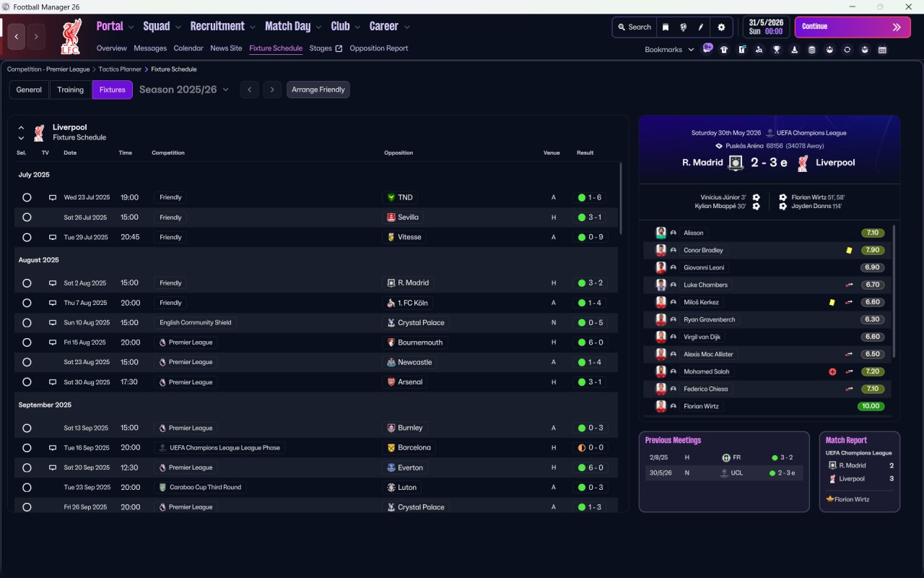Click the Newcastle club badge in fixture list
924x578 pixels.
391,362
